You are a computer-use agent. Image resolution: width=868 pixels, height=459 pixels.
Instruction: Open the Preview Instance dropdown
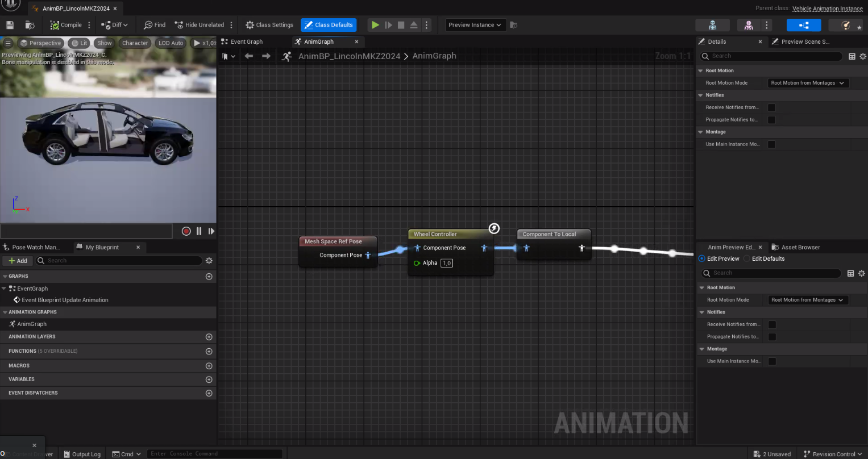click(475, 25)
